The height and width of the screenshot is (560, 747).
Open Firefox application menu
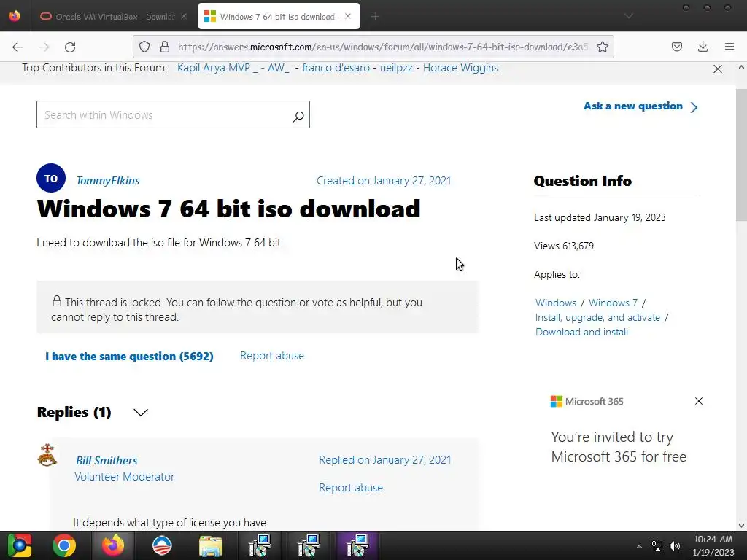729,47
